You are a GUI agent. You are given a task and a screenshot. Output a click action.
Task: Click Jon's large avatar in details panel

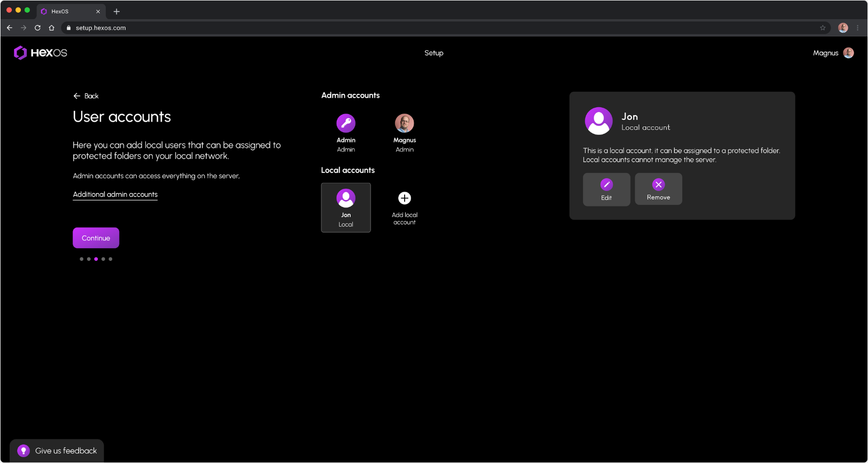point(598,121)
